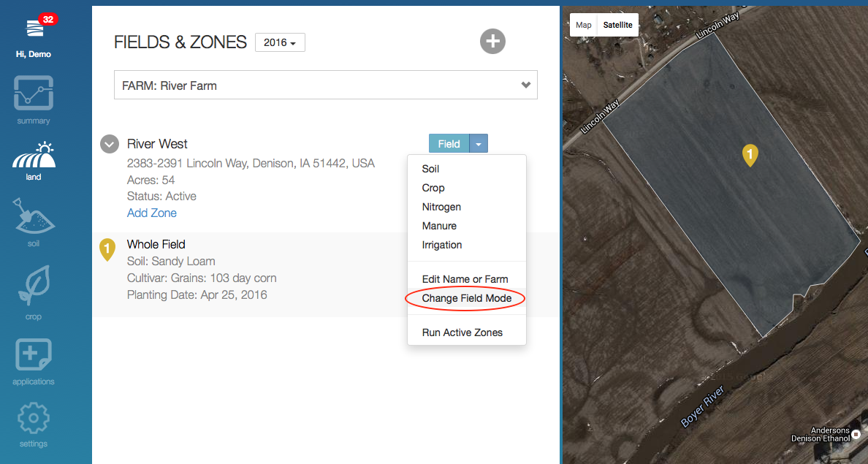868x464 pixels.
Task: Open the 2016 year dropdown
Action: click(280, 43)
